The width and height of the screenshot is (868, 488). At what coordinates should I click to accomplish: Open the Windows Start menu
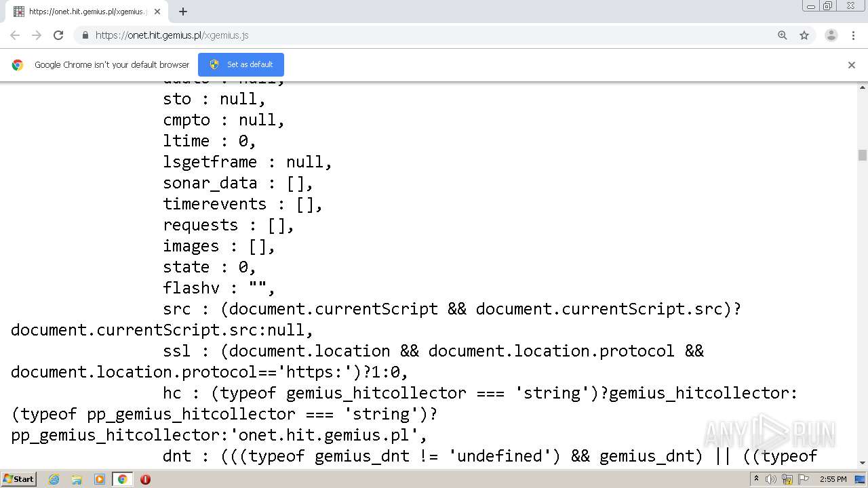[19, 479]
